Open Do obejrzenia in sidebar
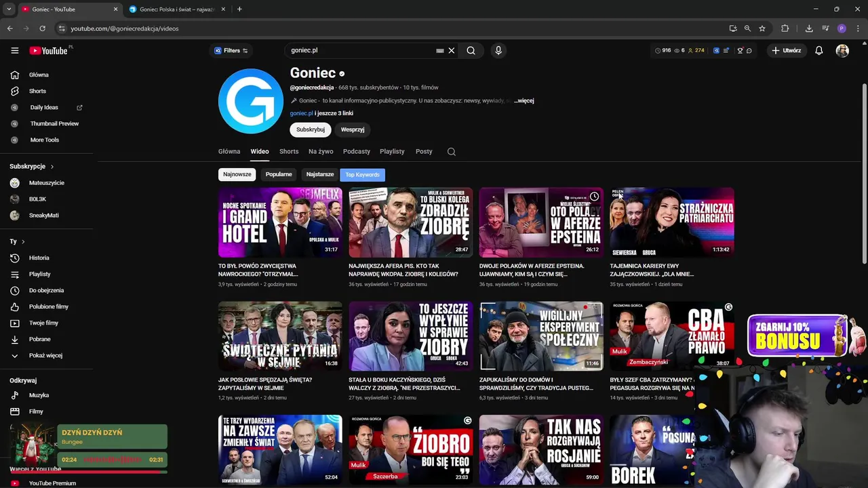 click(47, 290)
